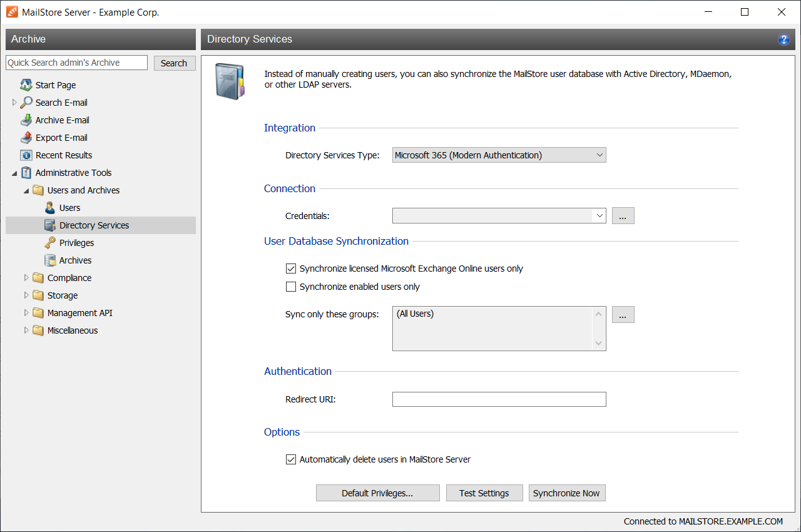Image resolution: width=801 pixels, height=532 pixels.
Task: Click the Recent Results icon
Action: tap(26, 155)
